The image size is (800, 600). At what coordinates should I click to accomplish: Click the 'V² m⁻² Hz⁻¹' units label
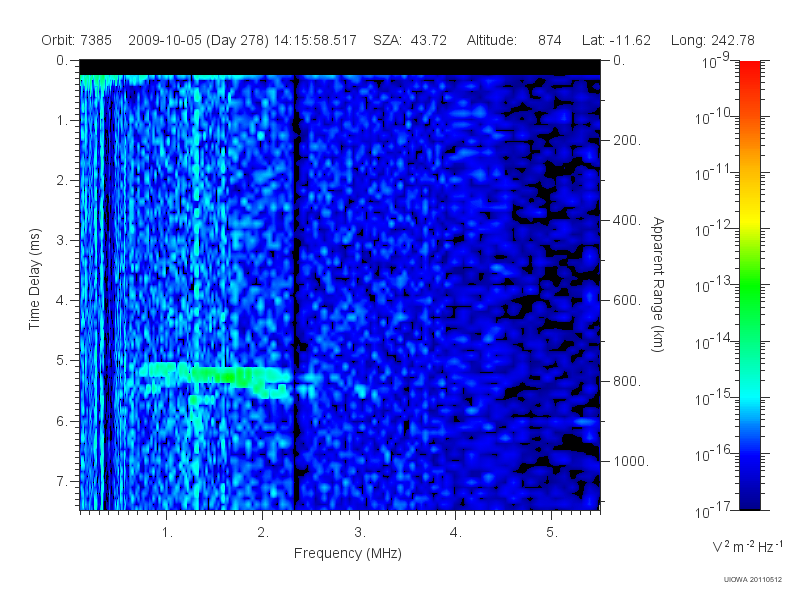[x=748, y=546]
